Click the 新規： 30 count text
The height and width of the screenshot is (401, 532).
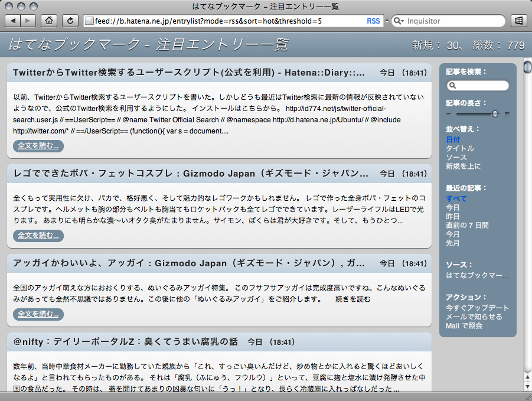point(436,45)
